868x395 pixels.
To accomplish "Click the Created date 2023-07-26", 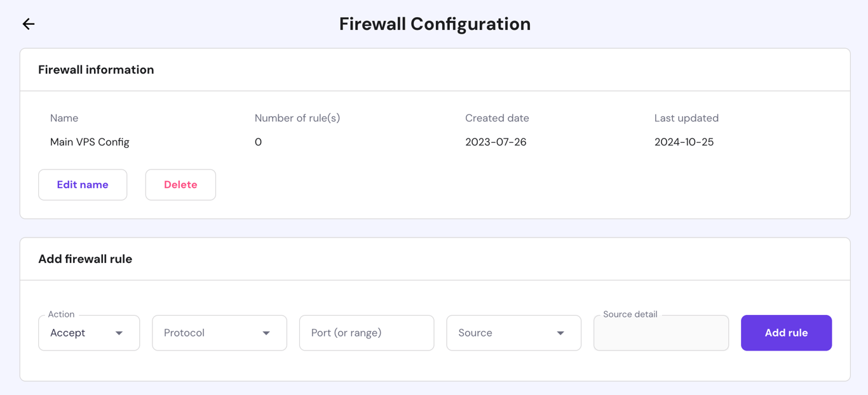I will pyautogui.click(x=496, y=142).
